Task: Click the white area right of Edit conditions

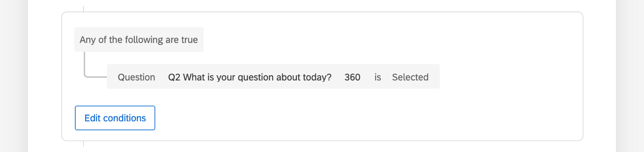Action: [x=303, y=118]
